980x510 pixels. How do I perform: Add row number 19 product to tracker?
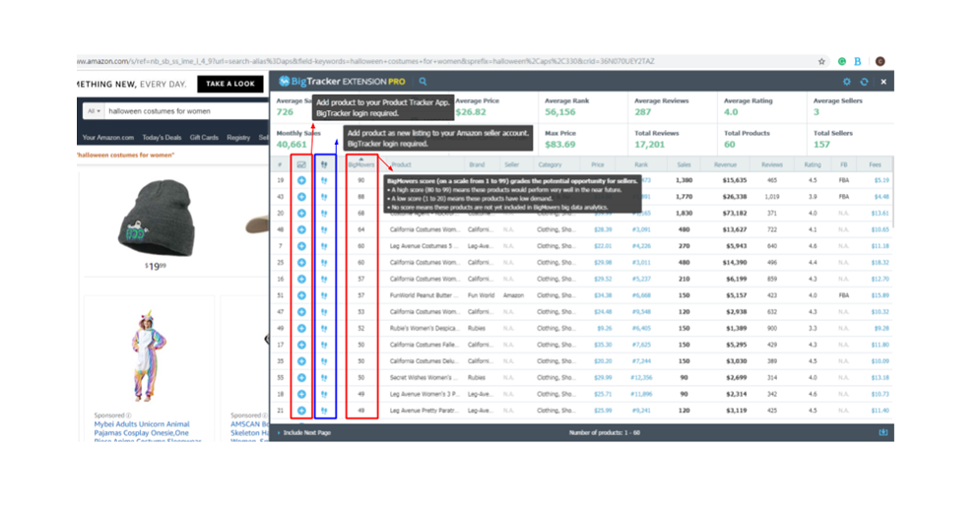[x=301, y=180]
